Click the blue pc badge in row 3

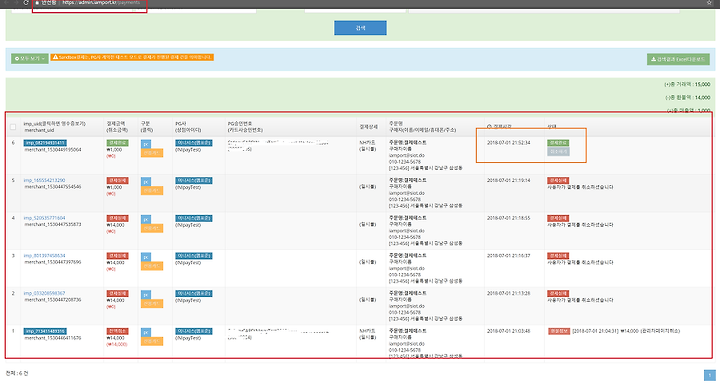tap(146, 257)
